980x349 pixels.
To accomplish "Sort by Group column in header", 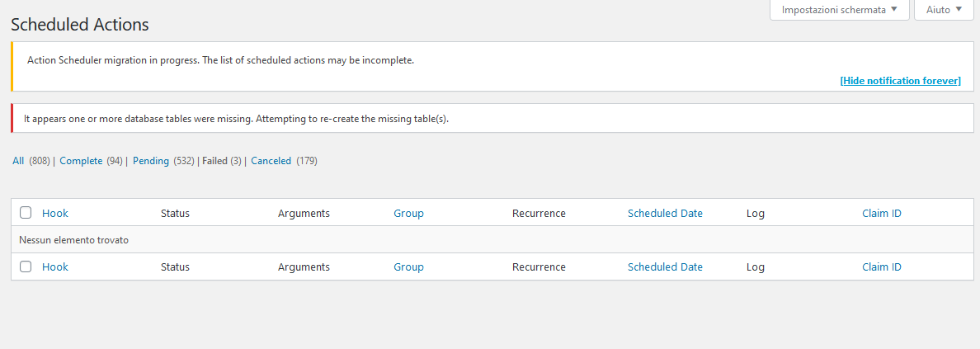I will point(408,214).
